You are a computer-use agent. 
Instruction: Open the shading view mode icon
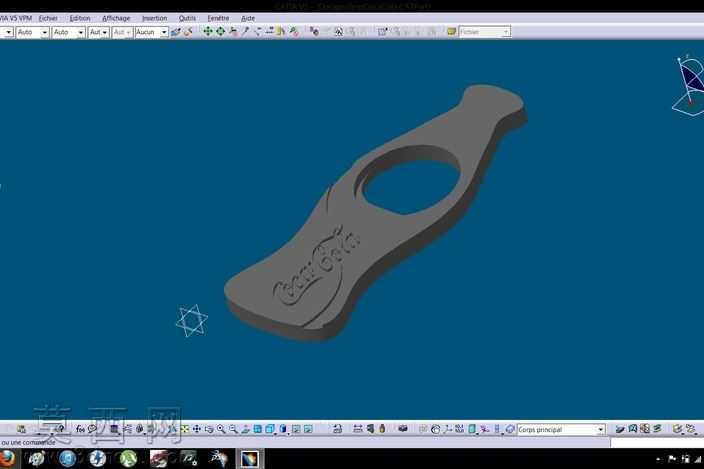point(283,429)
